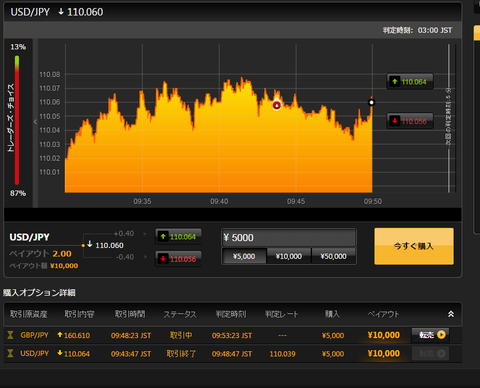Click the ¥5,000 purchase amount in USD/JPY row

333,354
